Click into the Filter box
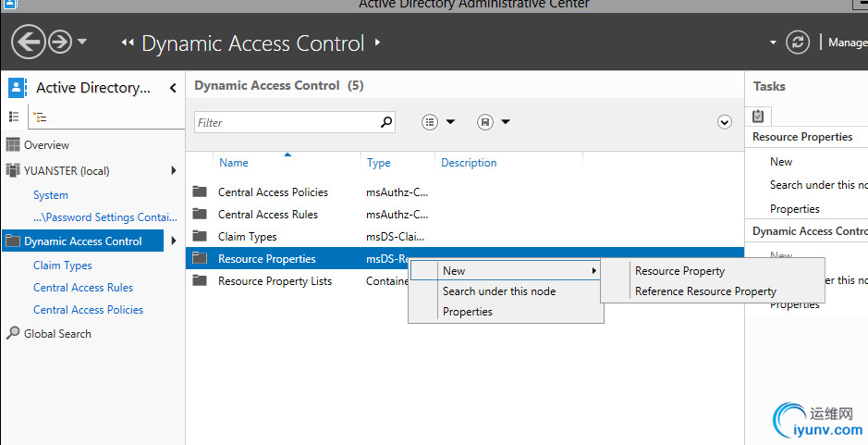 [x=287, y=122]
